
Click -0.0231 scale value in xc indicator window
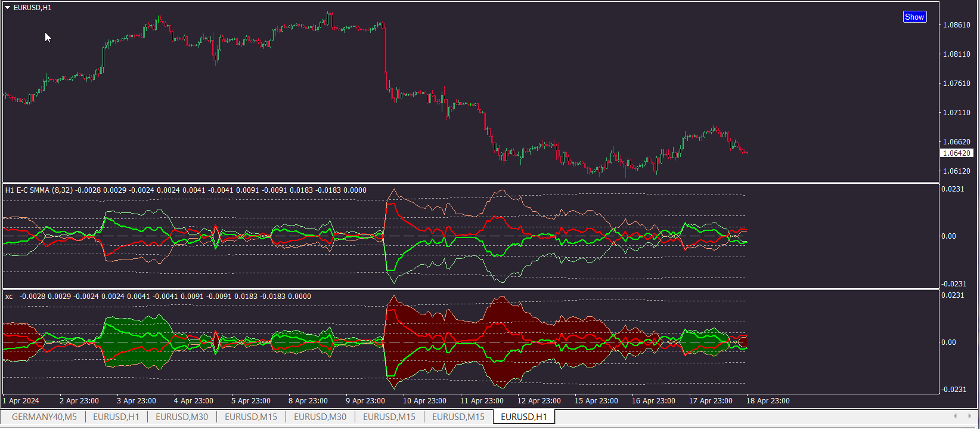pos(953,390)
